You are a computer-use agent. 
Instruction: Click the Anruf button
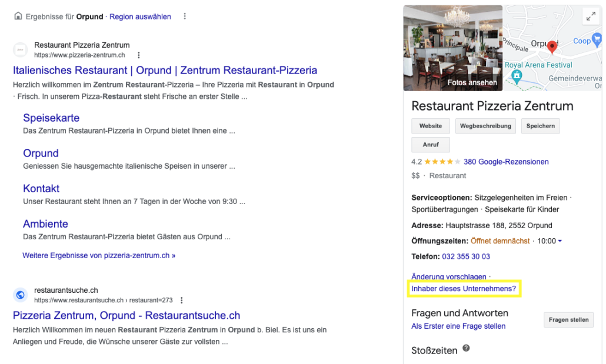pos(431,145)
